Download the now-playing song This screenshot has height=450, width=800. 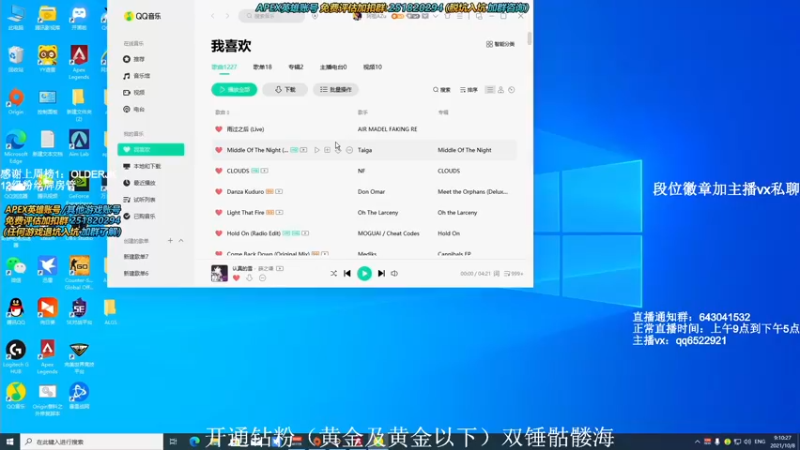tap(249, 278)
